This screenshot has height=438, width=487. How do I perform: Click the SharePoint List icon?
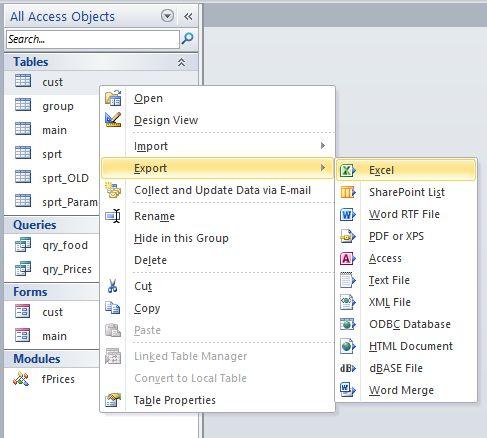(x=348, y=192)
